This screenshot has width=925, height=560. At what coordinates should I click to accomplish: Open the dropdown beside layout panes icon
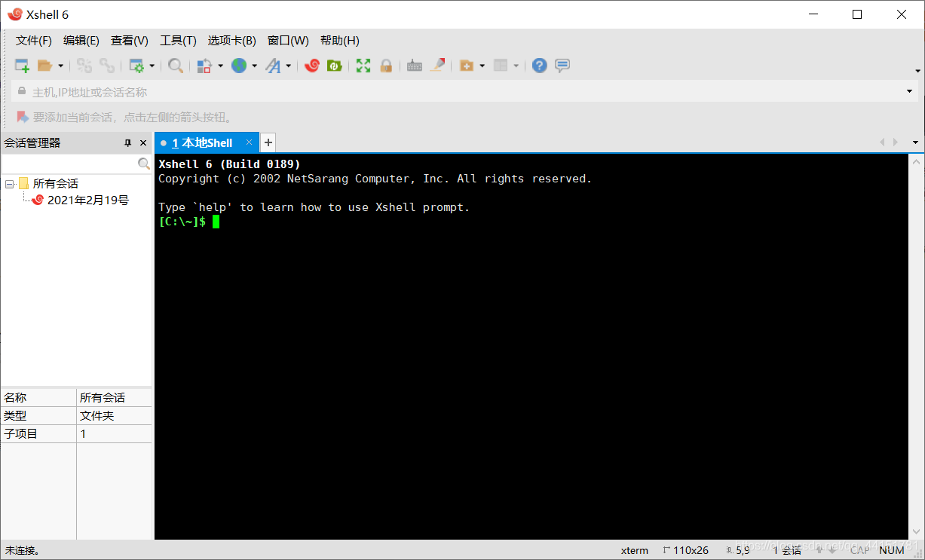(x=516, y=66)
